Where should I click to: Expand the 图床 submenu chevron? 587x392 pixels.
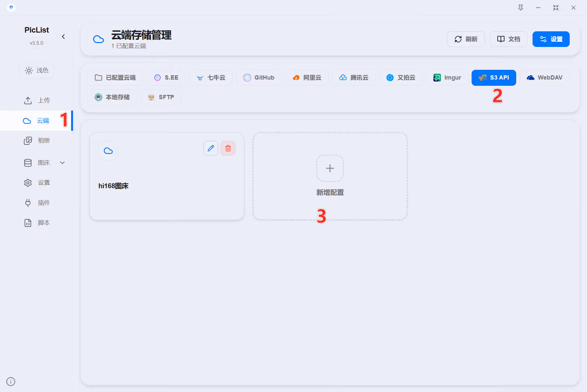62,163
